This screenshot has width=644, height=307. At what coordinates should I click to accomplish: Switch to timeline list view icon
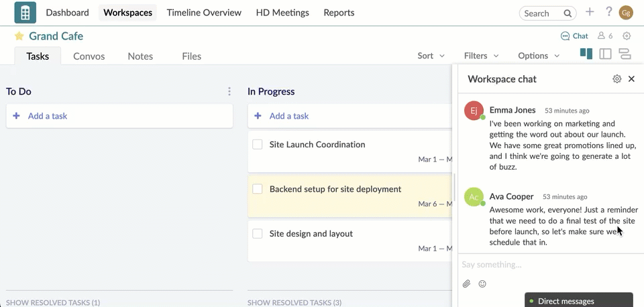coord(625,54)
